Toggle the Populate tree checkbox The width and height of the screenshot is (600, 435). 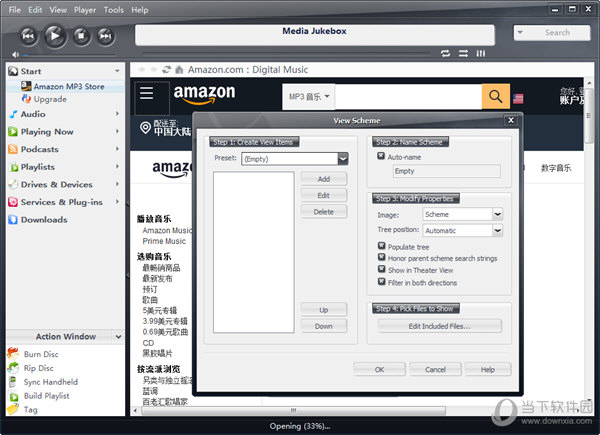382,246
